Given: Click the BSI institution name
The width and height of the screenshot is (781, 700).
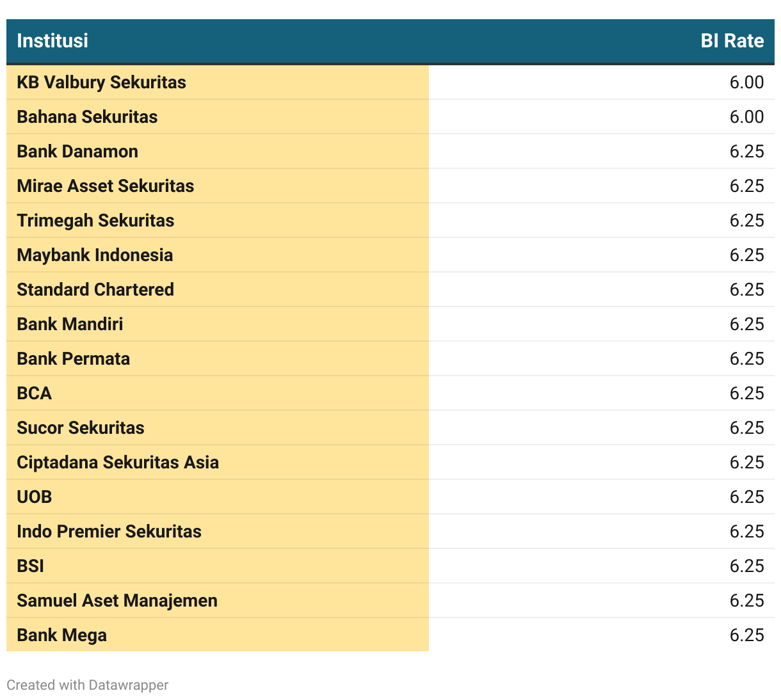Looking at the screenshot, I should [x=31, y=566].
